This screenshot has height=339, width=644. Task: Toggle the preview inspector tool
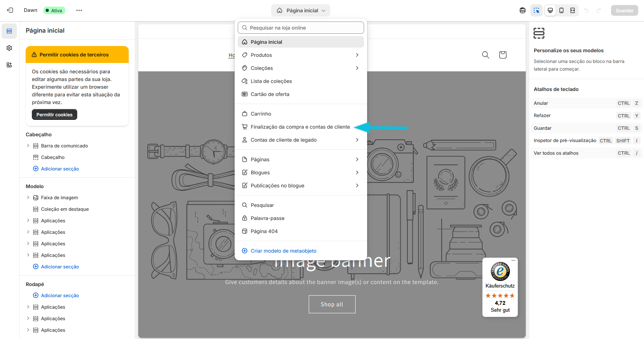coord(536,10)
